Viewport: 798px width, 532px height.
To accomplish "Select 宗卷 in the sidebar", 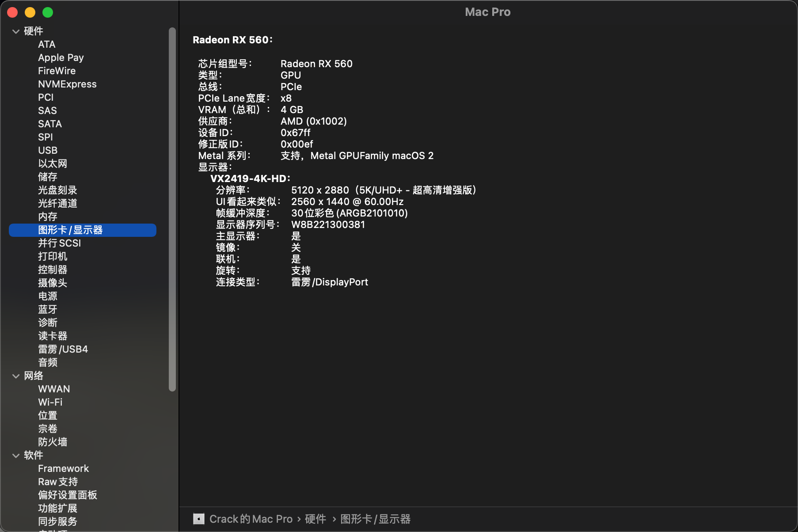I will [48, 429].
